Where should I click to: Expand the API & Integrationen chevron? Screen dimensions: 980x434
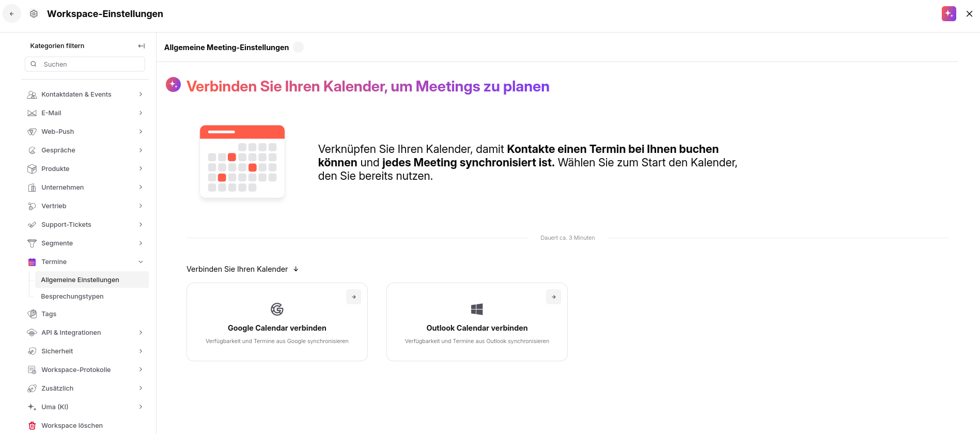click(141, 333)
